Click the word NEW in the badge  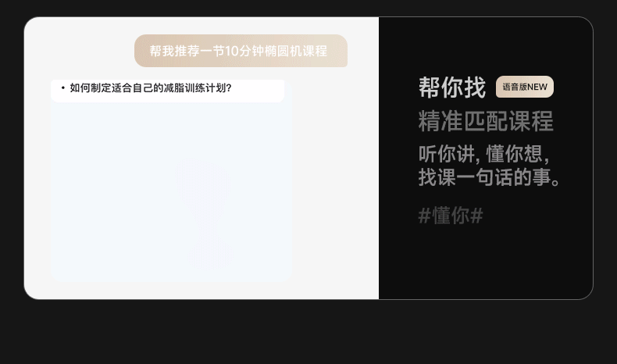[x=537, y=87]
